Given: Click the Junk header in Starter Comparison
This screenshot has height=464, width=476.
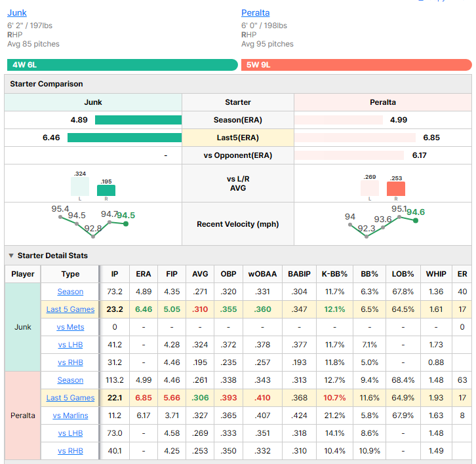Looking at the screenshot, I should click(x=93, y=102).
